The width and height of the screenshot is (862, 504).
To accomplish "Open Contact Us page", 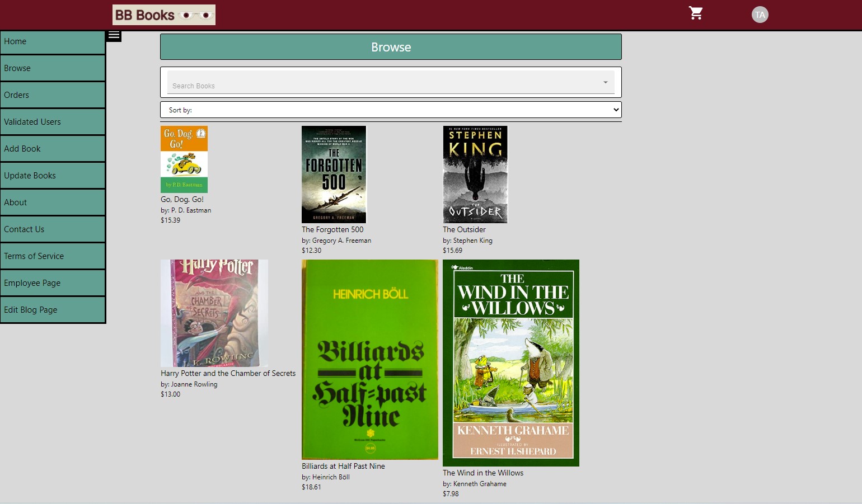I will 53,229.
